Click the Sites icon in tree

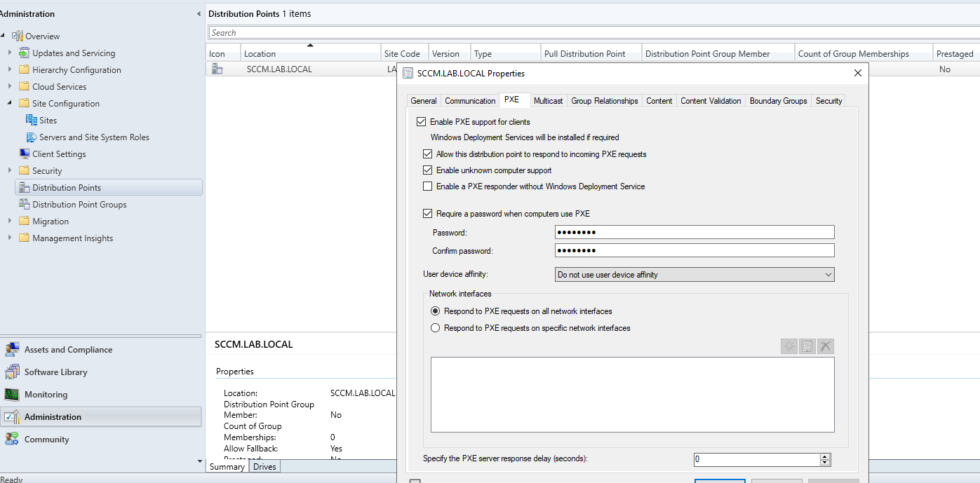pyautogui.click(x=32, y=121)
